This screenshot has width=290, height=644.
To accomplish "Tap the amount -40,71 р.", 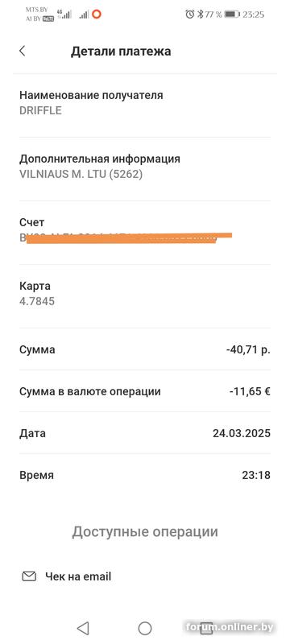I will 248,350.
